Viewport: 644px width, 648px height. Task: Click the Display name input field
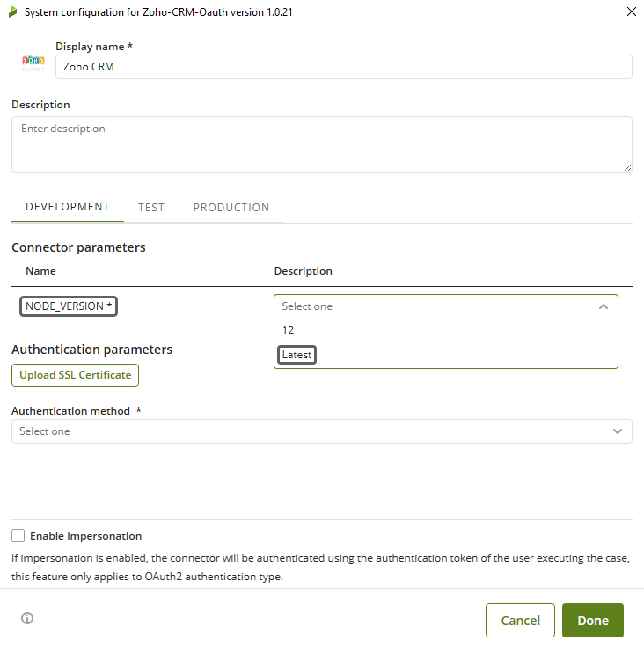tap(344, 67)
